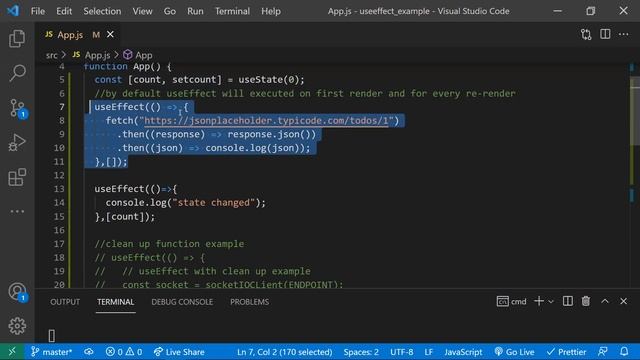This screenshot has height=360, width=640.
Task: Open the View menu
Action: 142,11
